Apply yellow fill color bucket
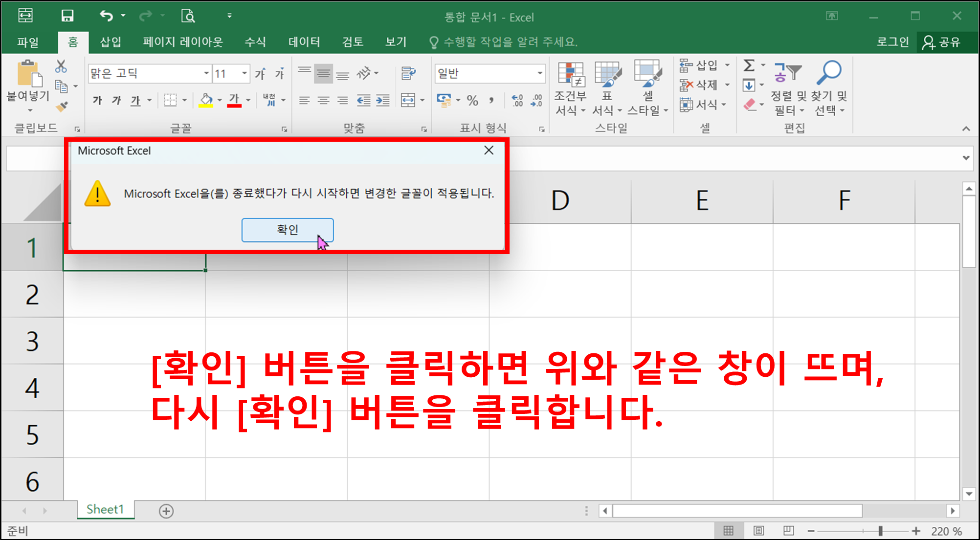Viewport: 980px width, 540px height. point(206,100)
